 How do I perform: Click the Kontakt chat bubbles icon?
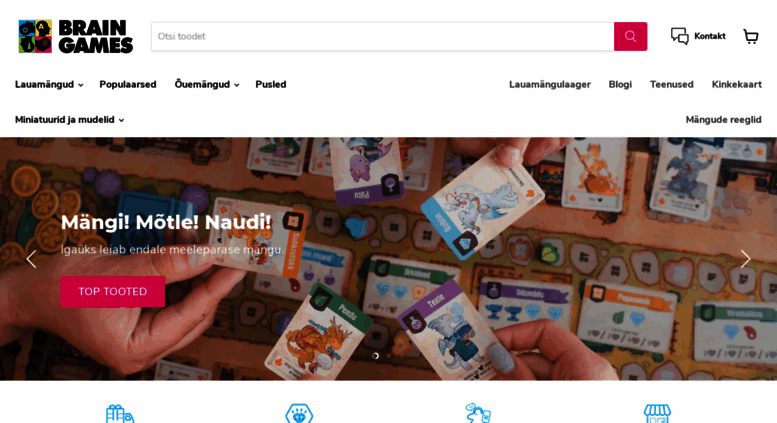679,36
